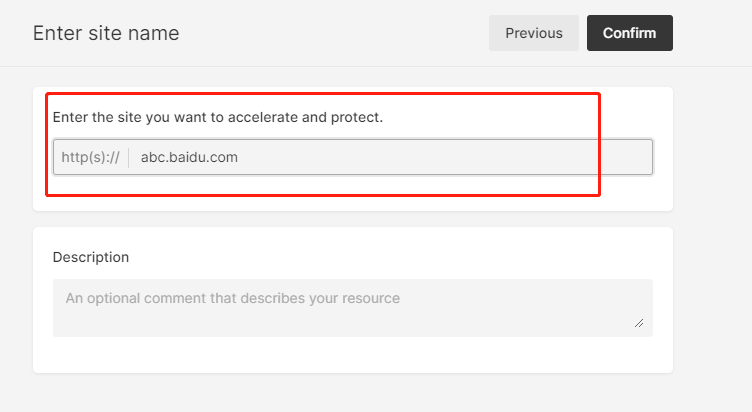This screenshot has height=412, width=752.
Task: Click the "An optional comment" placeholder text
Action: [x=232, y=298]
